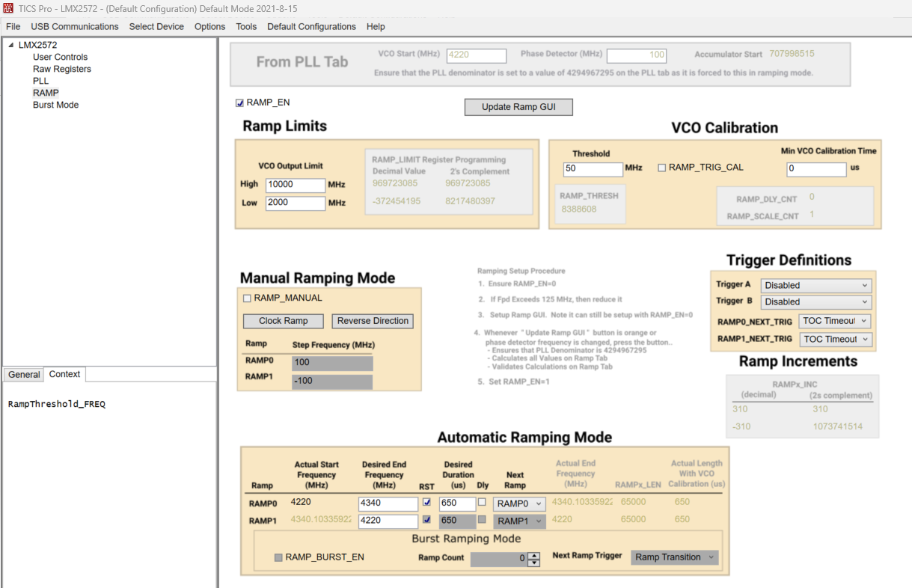Image resolution: width=912 pixels, height=588 pixels.
Task: Click the Accumulator Start value 707998515
Action: point(792,54)
